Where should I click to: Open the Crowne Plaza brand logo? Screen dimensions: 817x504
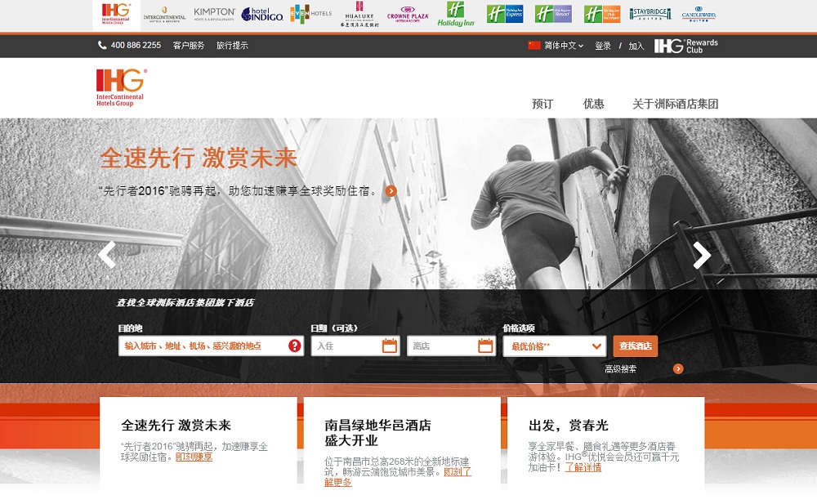408,14
